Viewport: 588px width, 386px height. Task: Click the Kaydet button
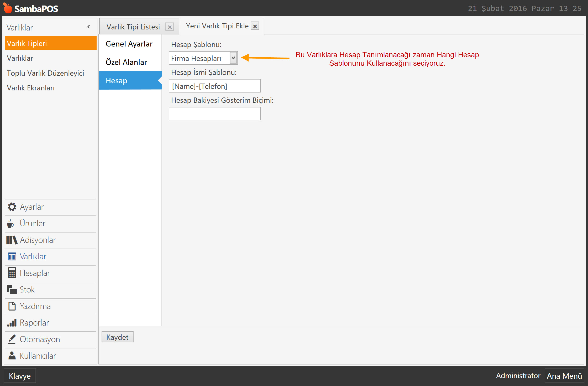click(x=117, y=337)
